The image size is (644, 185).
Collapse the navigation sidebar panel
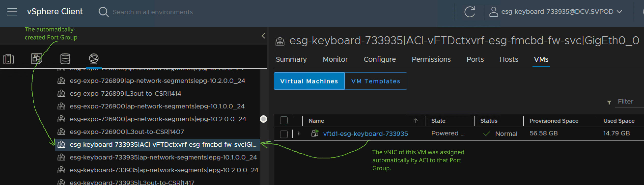(263, 36)
